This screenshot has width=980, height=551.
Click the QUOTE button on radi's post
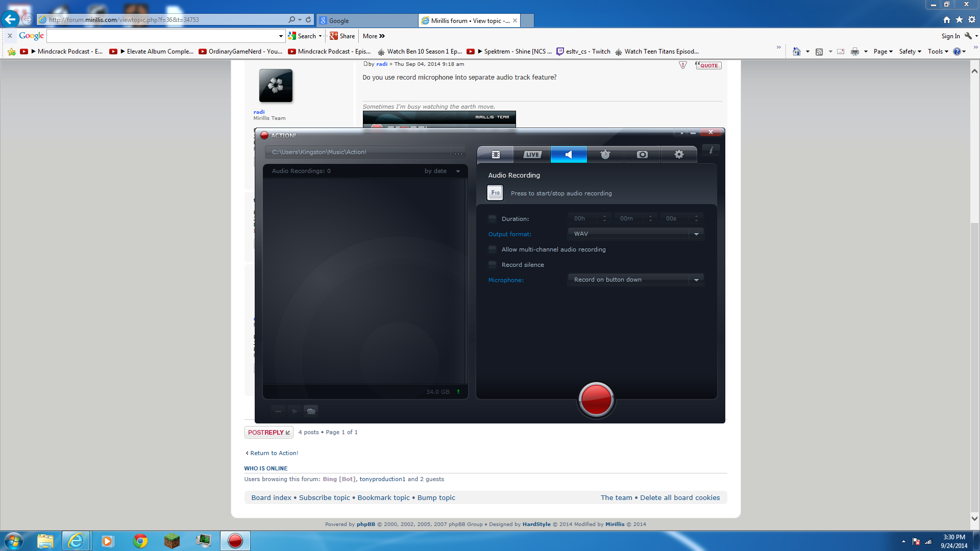[708, 65]
